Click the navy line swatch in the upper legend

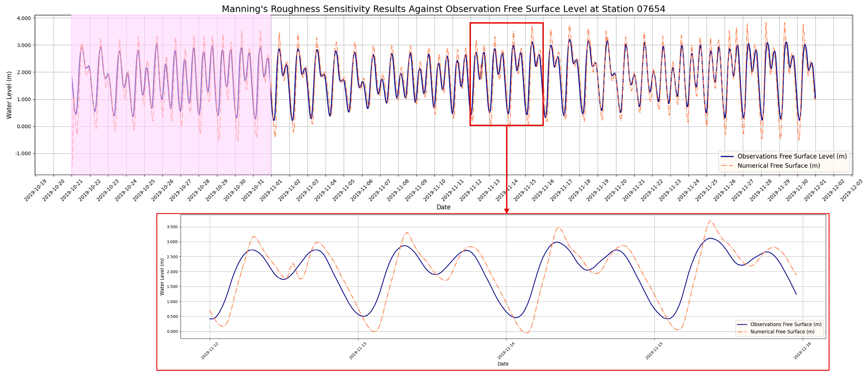727,157
